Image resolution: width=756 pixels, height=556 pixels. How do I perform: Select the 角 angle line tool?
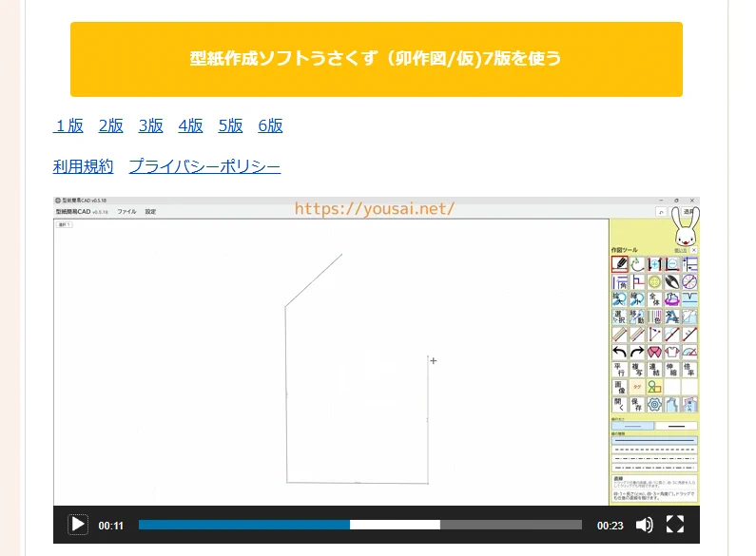(x=620, y=282)
